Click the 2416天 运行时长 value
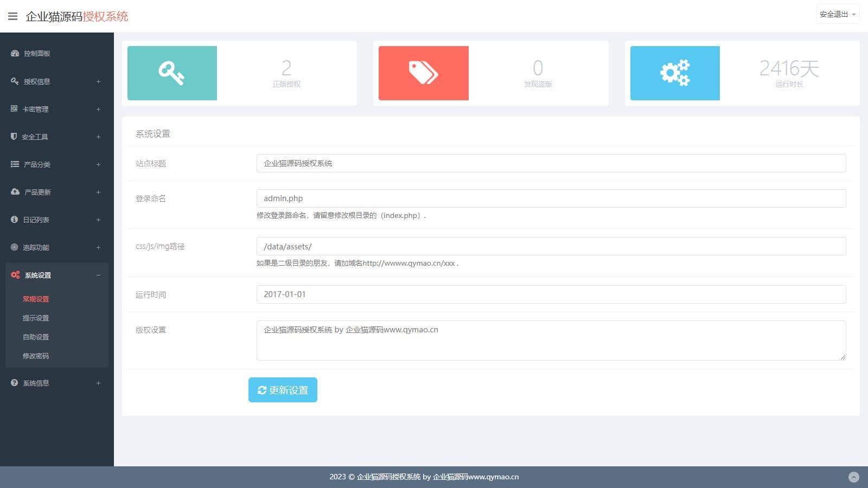The image size is (868, 488). tap(789, 68)
